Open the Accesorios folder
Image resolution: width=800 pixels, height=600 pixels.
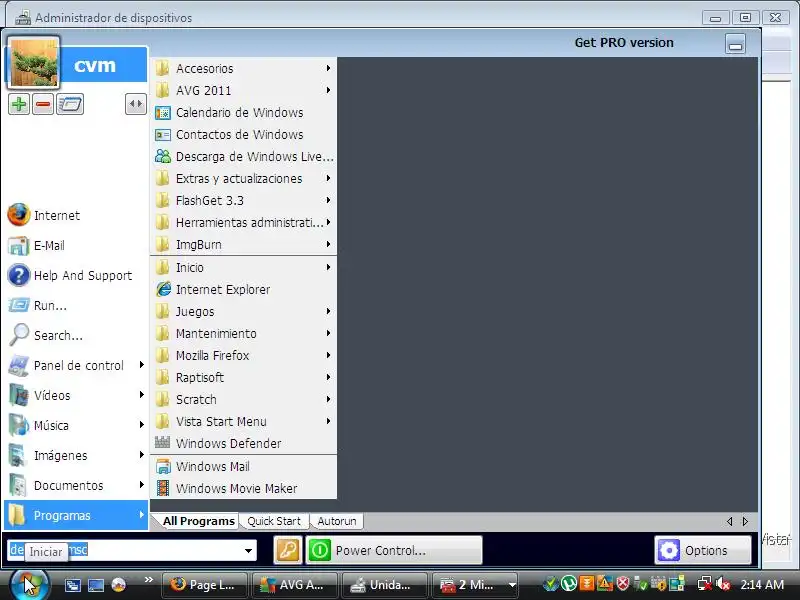pyautogui.click(x=243, y=68)
